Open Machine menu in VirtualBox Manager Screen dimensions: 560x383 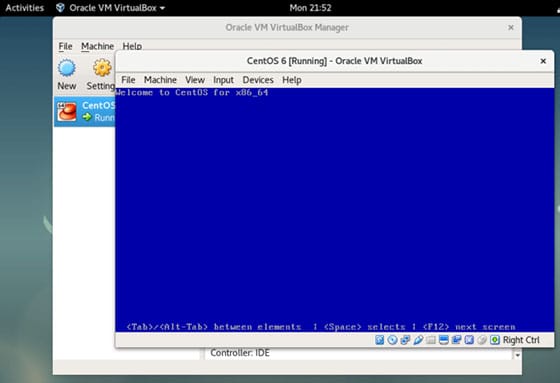point(98,46)
